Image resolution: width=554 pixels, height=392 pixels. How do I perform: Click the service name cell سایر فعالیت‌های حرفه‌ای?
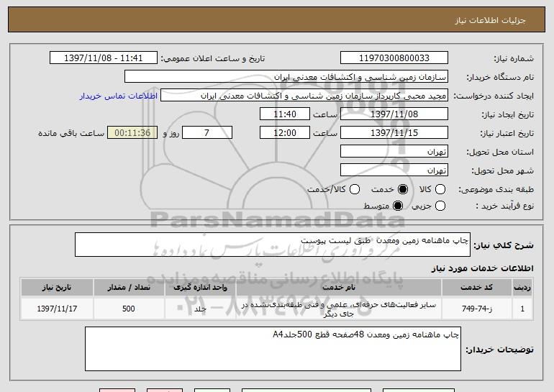[339, 309]
